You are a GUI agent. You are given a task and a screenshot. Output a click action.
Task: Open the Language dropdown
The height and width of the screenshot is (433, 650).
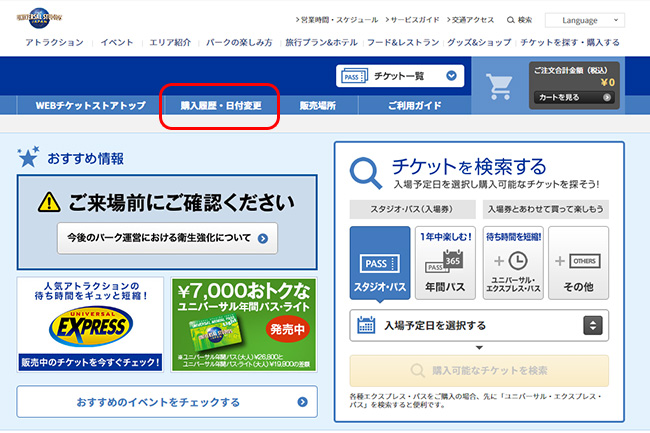[585, 20]
